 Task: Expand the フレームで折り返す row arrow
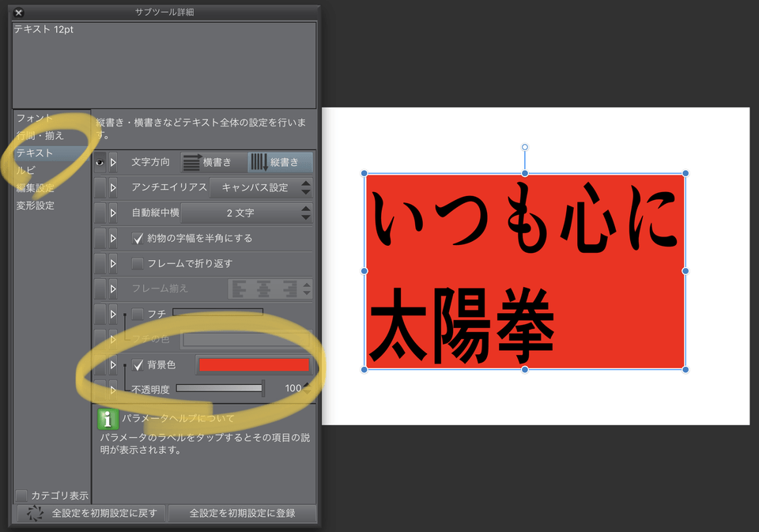click(113, 263)
